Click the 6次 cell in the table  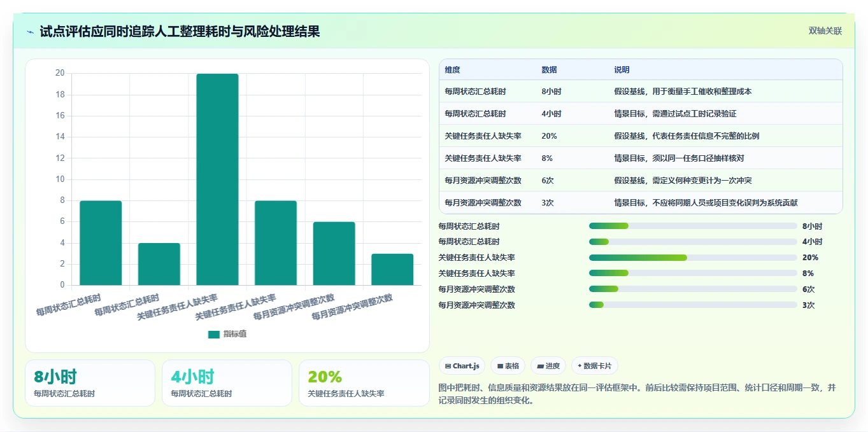coord(548,180)
